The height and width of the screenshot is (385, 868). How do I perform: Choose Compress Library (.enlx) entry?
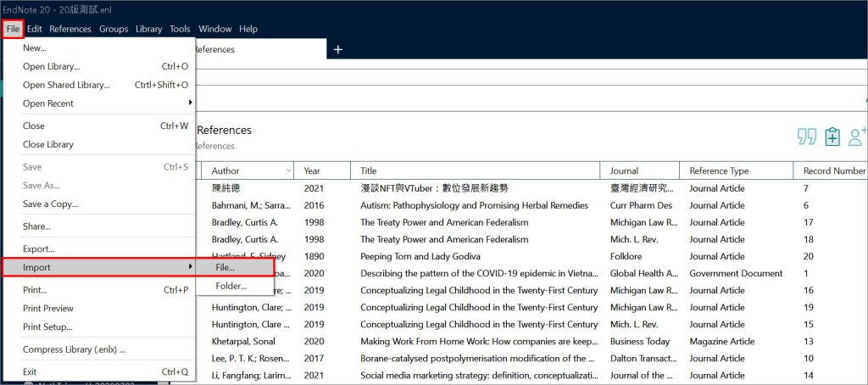click(99, 349)
